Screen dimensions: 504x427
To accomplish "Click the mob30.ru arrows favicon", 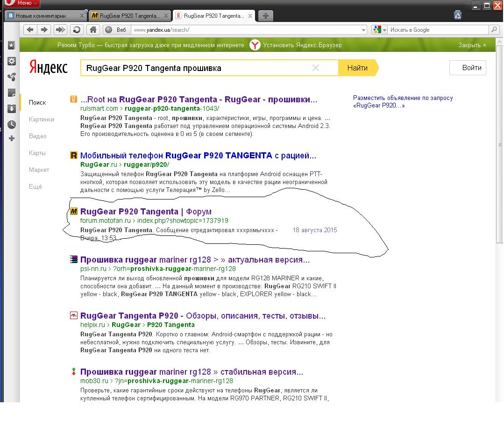I will tap(74, 371).
